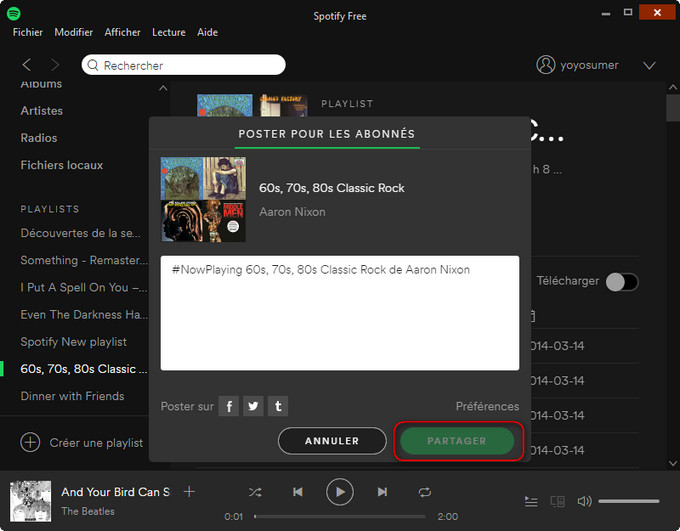Open the Fichier menu

click(28, 32)
